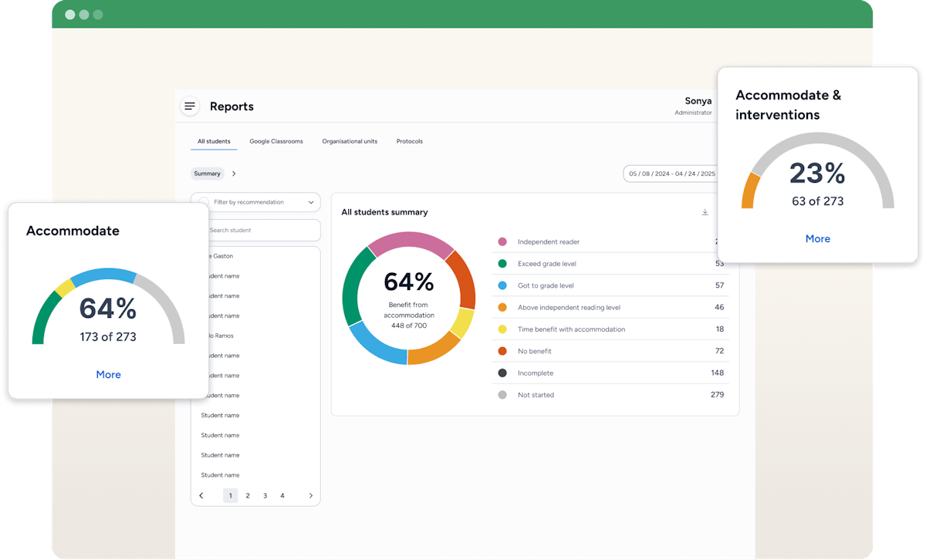Viewport: 926px width, 560px height.
Task: Download the All students summary
Action: [x=705, y=212]
